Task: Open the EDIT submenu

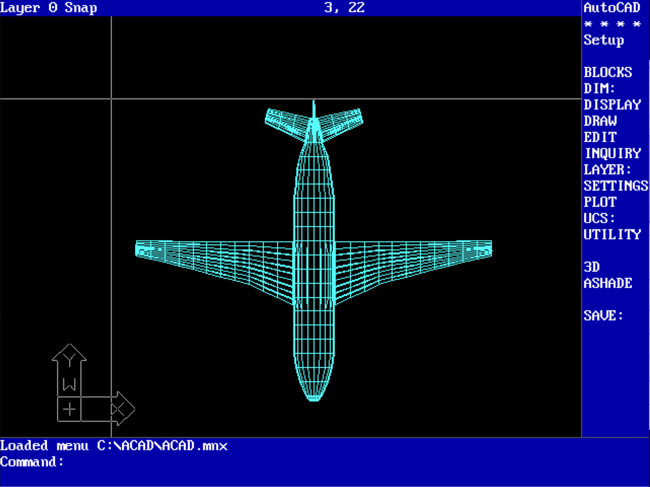Action: (x=600, y=137)
